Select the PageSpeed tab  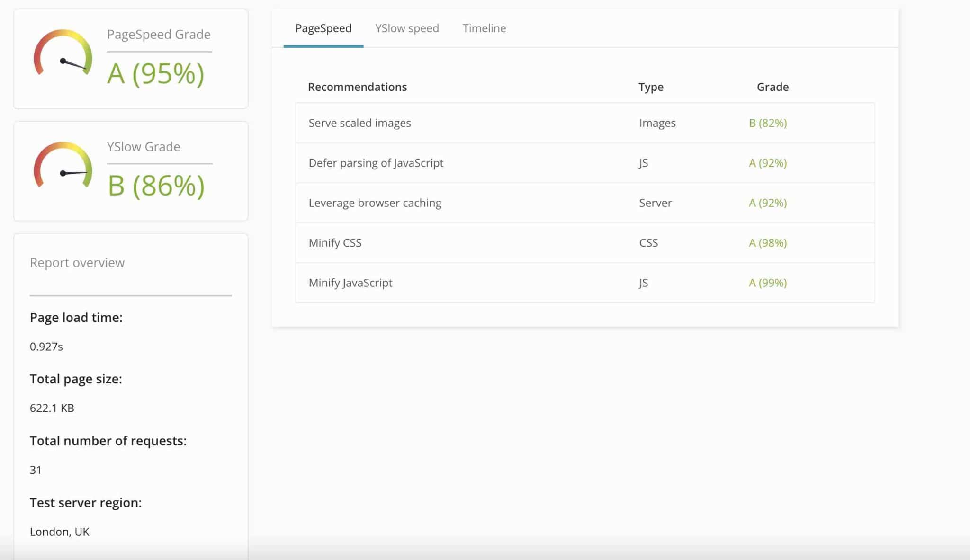[x=323, y=28]
